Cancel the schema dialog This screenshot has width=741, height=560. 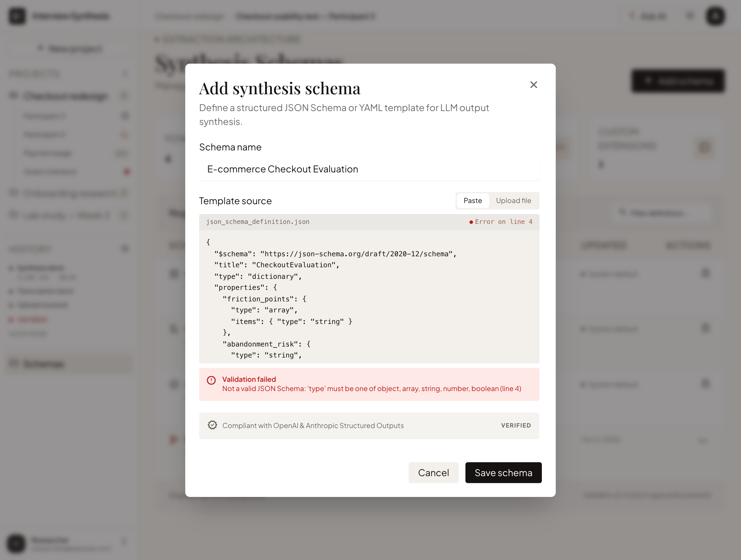point(433,472)
